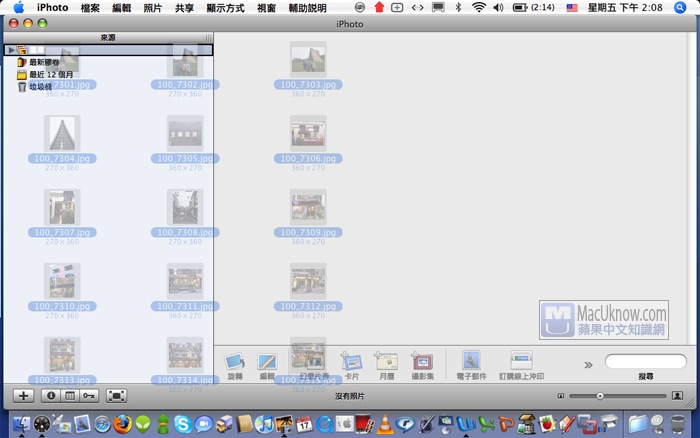The height and width of the screenshot is (438, 700).
Task: Open iTunes in the Dock
Action: (264, 424)
